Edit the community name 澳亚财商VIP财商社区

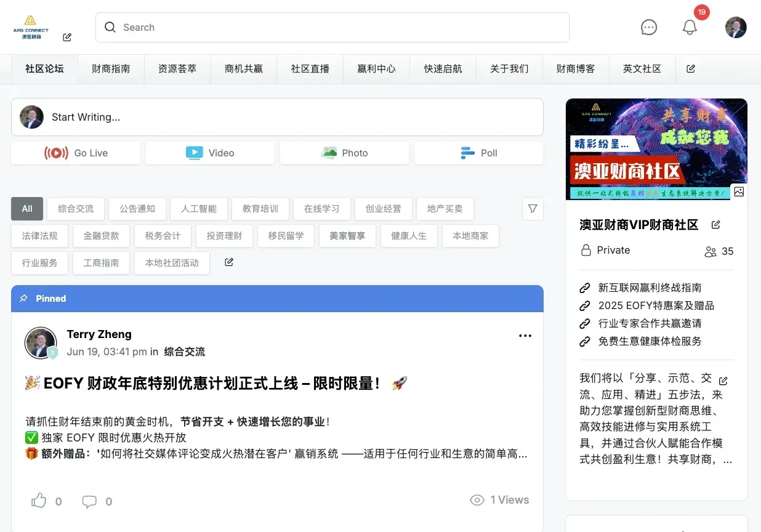(x=715, y=225)
